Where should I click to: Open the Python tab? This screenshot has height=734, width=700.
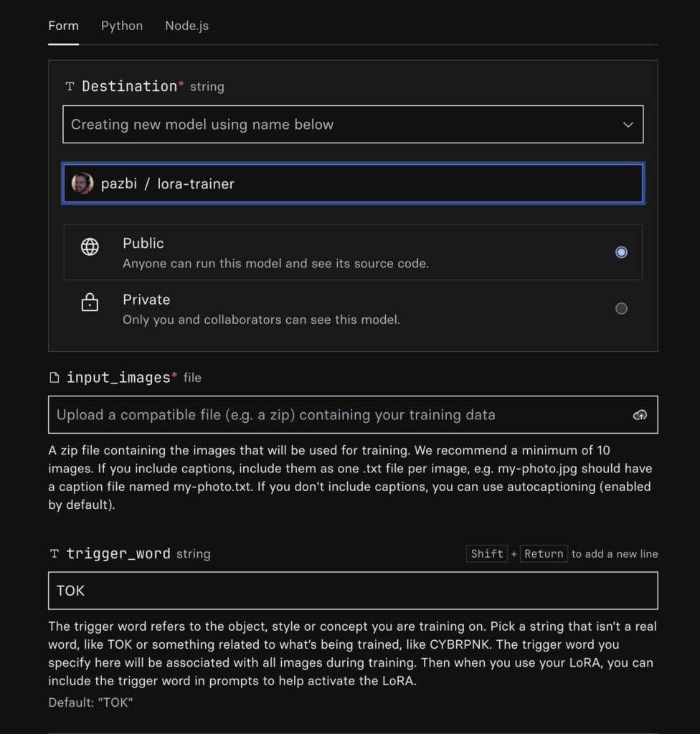tap(122, 26)
